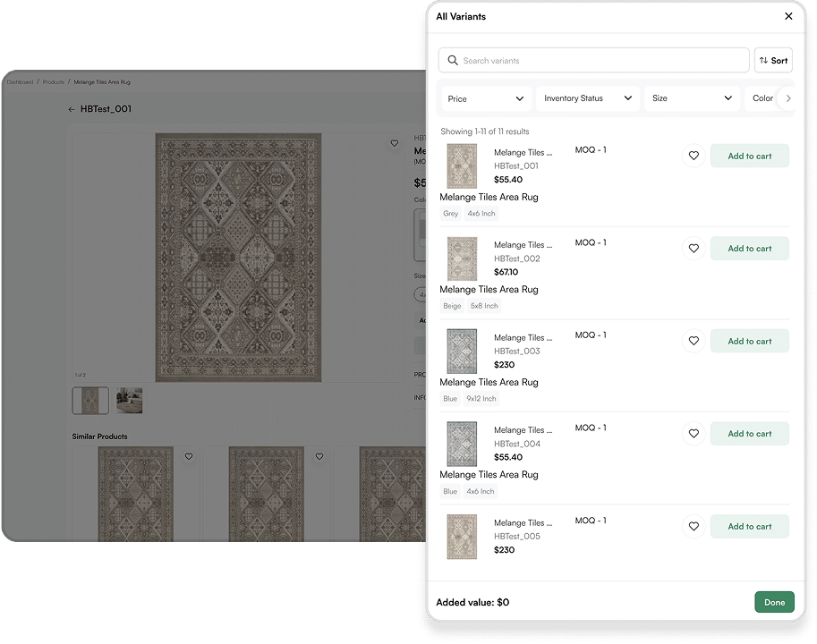This screenshot has width=817, height=644.
Task: Click the Beige tag under HBTest_002
Action: click(x=452, y=306)
